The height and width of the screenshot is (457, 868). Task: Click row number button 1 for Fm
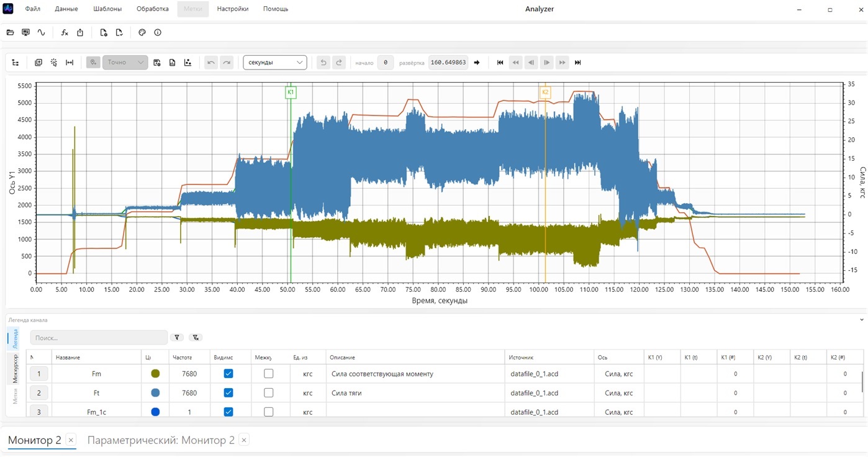point(39,374)
